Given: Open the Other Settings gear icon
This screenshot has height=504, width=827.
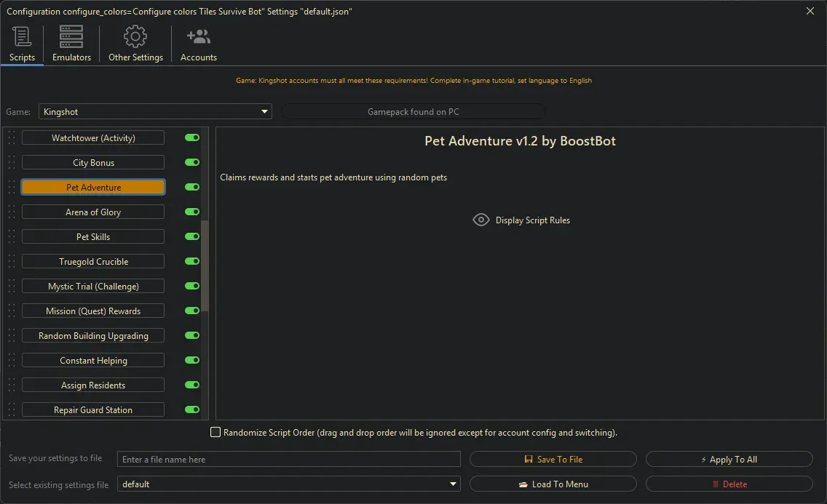Looking at the screenshot, I should coord(135,36).
